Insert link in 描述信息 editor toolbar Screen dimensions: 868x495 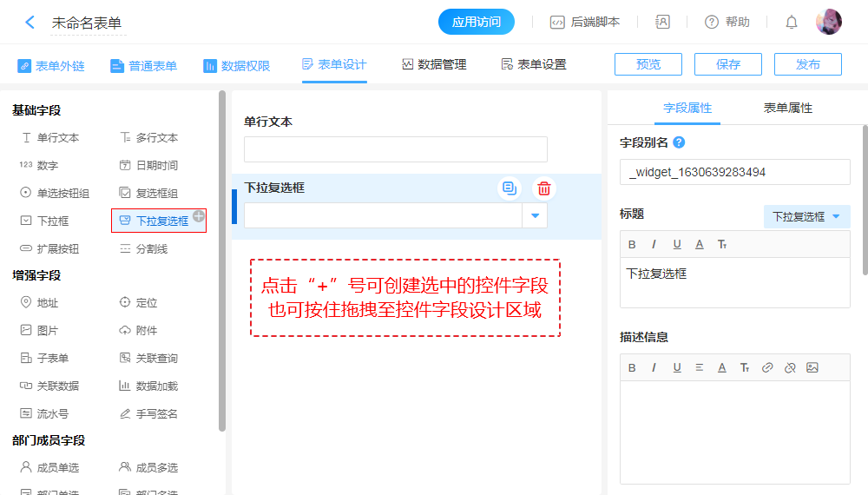tap(767, 367)
